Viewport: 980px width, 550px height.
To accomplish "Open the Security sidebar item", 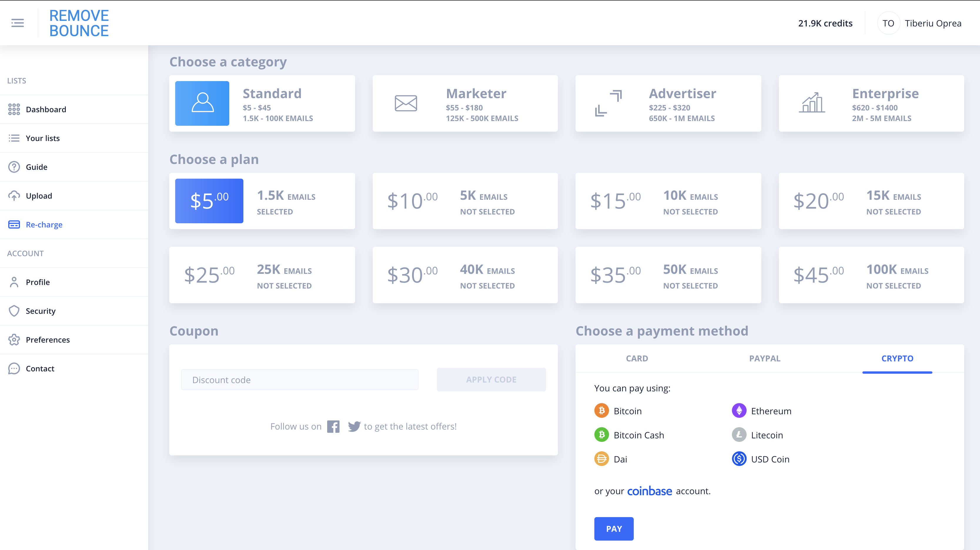I will coord(41,311).
